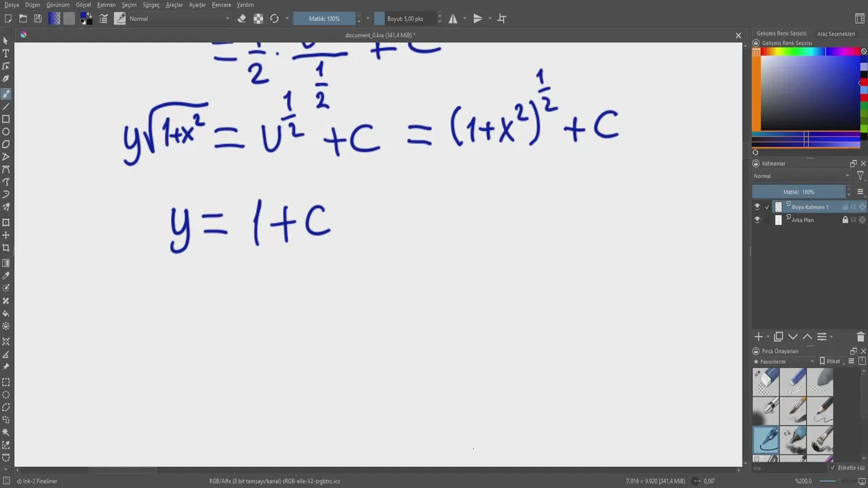Select the Polygon tool
The image size is (868, 488).
click(x=6, y=144)
